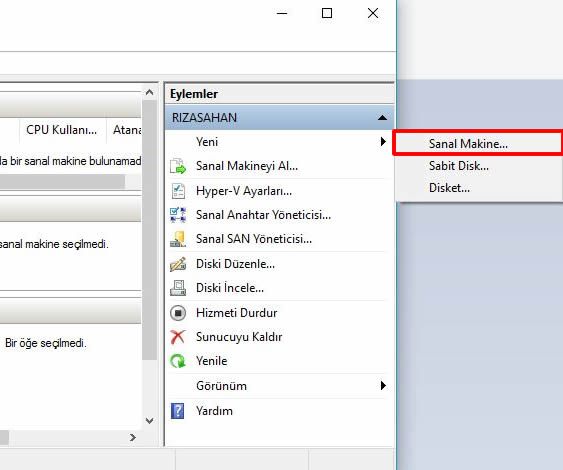
Task: Click the Sanal Anahtar Yöneticisi icon
Action: point(178,215)
